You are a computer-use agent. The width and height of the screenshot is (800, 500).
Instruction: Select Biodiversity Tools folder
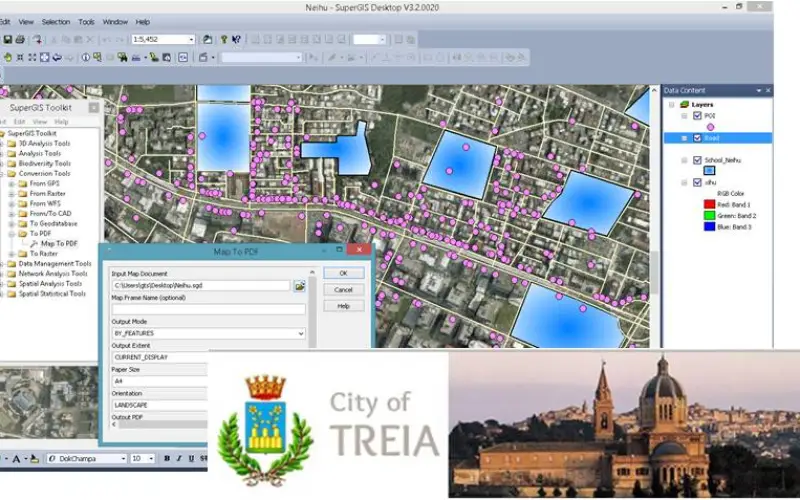(x=44, y=164)
